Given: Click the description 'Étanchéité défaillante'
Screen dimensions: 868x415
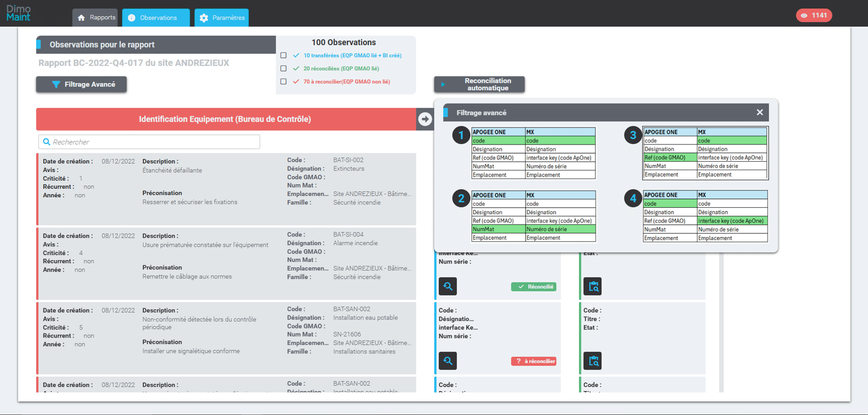Looking at the screenshot, I should (x=172, y=170).
